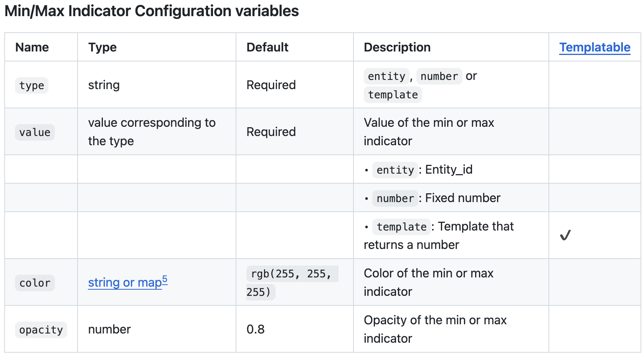644x355 pixels.
Task: Click the 'opacity' variable name code label
Action: coord(41,330)
